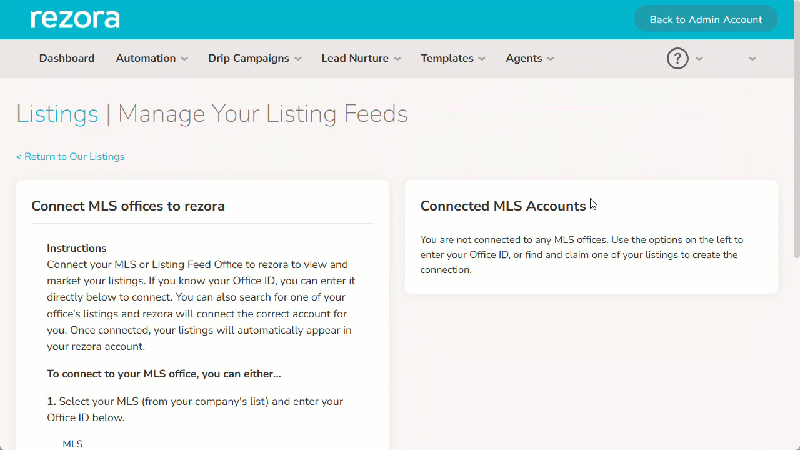The image size is (800, 450).
Task: Click the Listings heading link
Action: tap(57, 114)
